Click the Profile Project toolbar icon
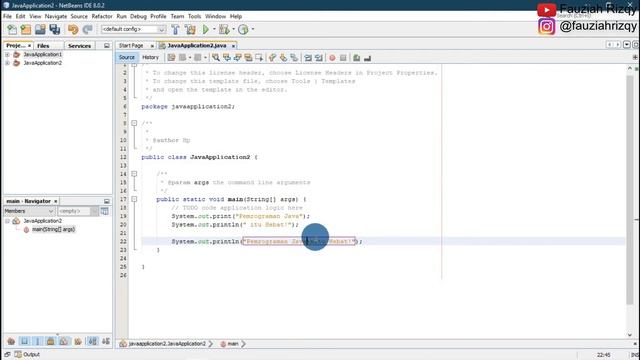The height and width of the screenshot is (360, 640). (x=243, y=29)
